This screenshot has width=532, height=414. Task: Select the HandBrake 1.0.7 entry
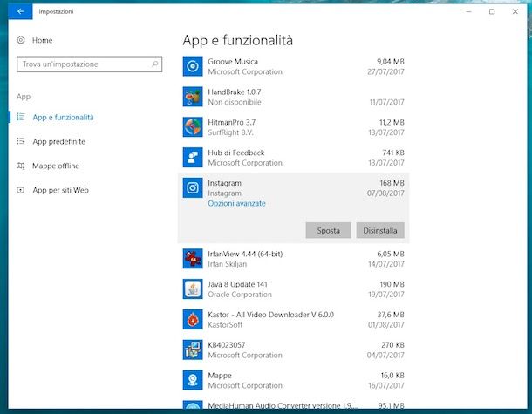coord(294,97)
